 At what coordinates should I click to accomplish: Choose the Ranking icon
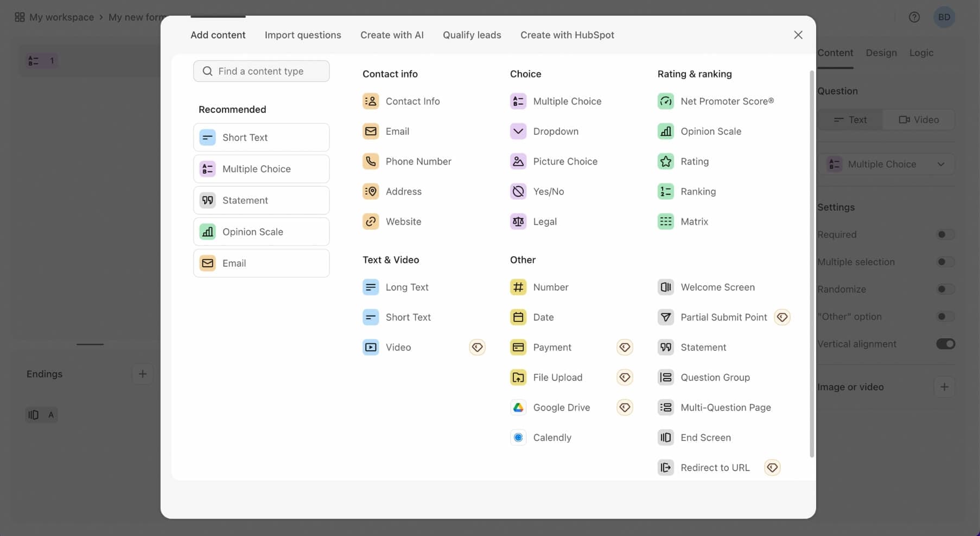[x=665, y=191]
